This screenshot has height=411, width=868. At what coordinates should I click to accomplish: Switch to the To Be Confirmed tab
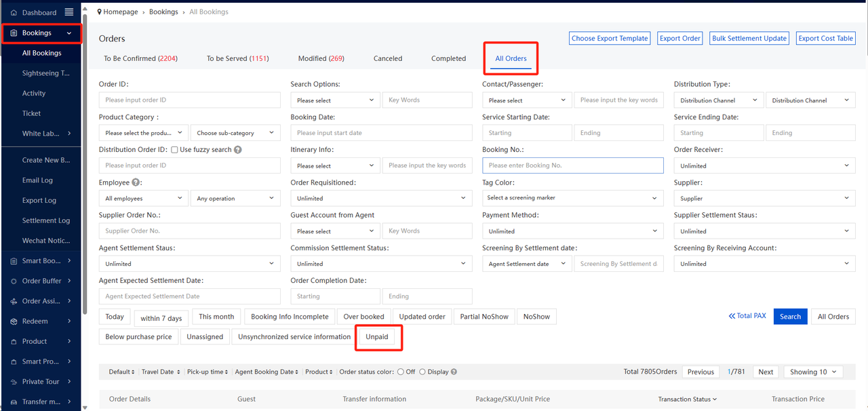140,58
